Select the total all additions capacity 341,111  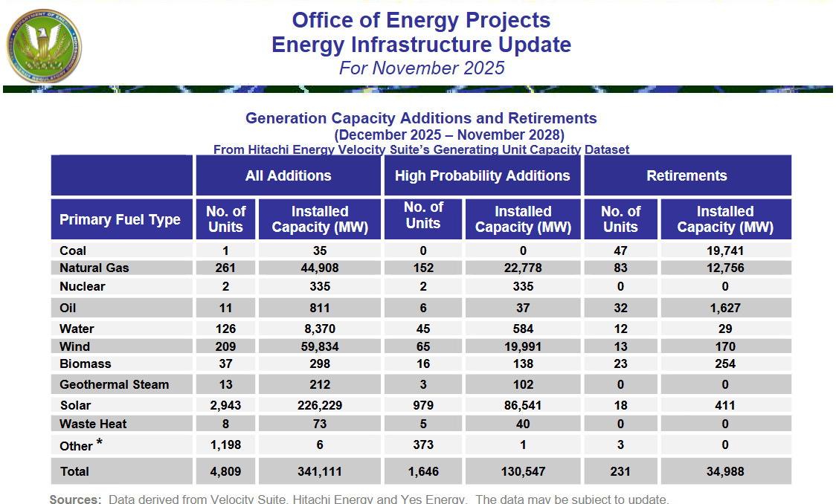point(319,471)
